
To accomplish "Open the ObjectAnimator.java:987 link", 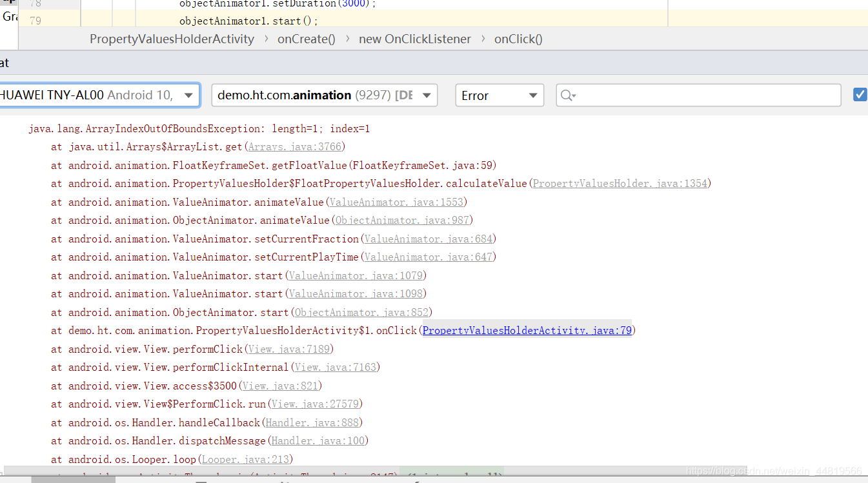I will (x=403, y=221).
